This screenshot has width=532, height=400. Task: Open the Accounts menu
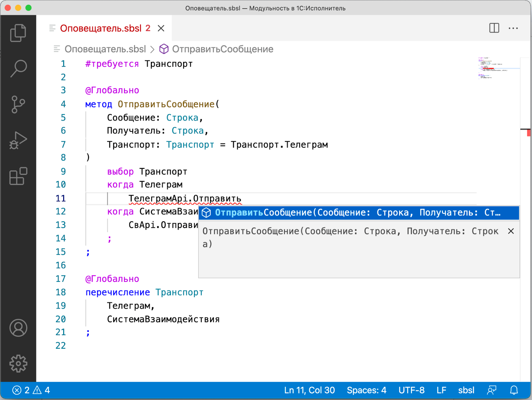[18, 328]
